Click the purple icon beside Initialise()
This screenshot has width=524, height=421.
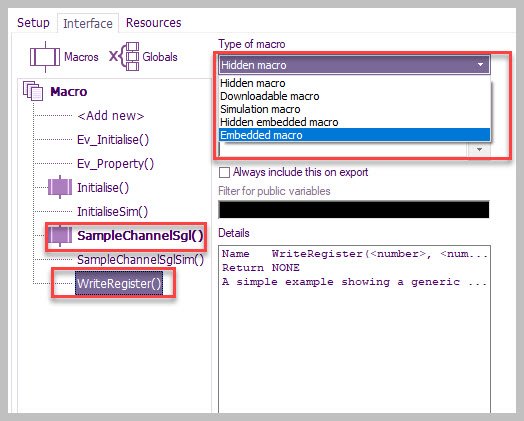click(60, 187)
